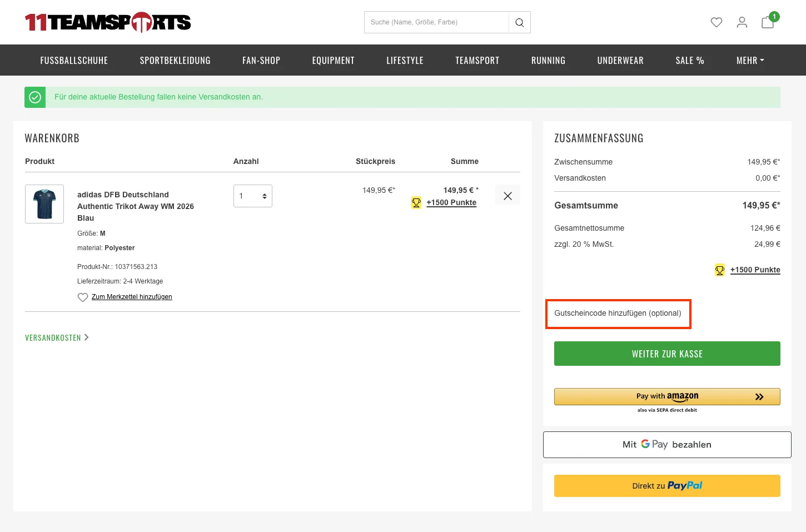Click the Versandkosten 0,00 € value
The width and height of the screenshot is (806, 532).
(x=768, y=178)
